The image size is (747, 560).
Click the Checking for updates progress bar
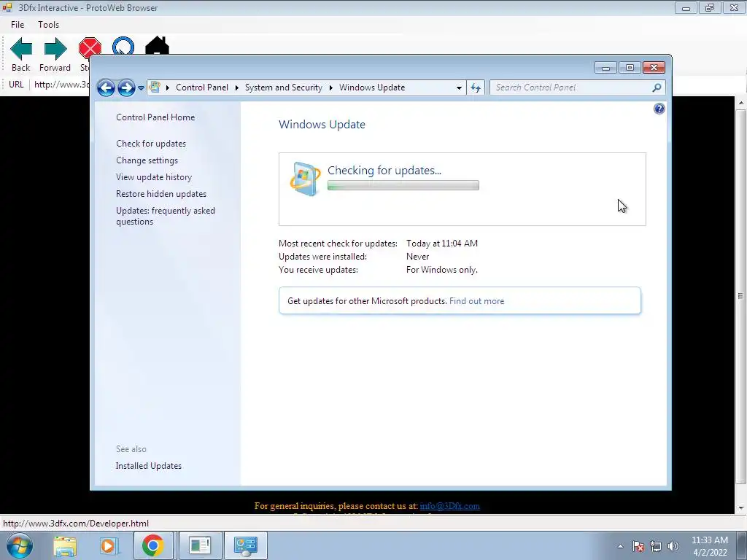coord(403,185)
